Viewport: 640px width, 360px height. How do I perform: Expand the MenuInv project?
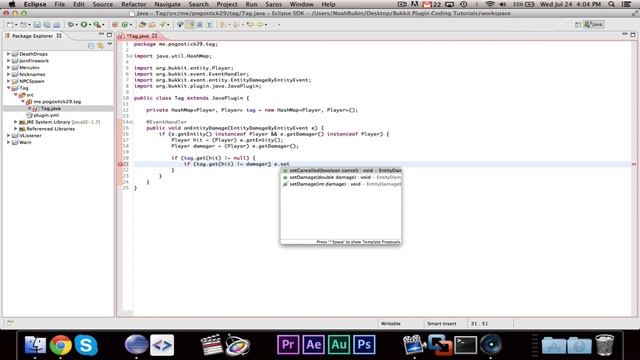point(8,67)
